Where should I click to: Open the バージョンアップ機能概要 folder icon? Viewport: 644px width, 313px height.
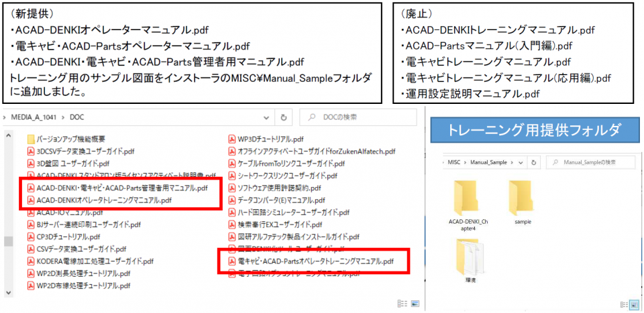(30, 139)
